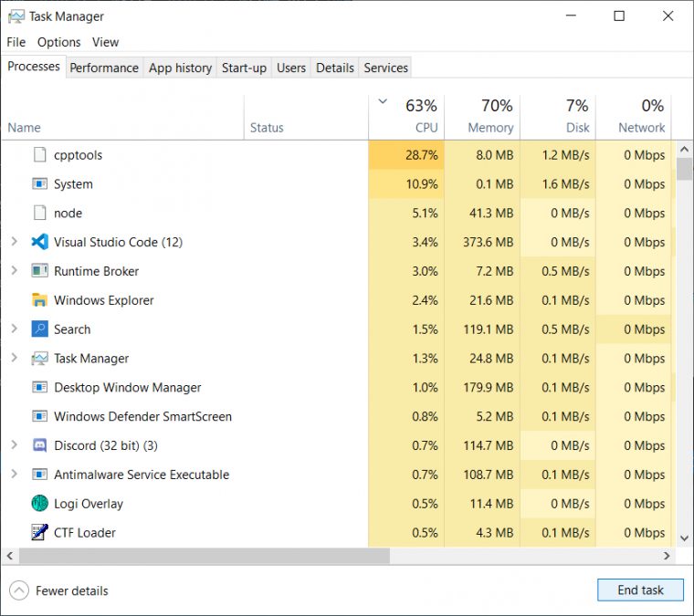Sort by the Disk column header
694x616 pixels.
[x=558, y=118]
